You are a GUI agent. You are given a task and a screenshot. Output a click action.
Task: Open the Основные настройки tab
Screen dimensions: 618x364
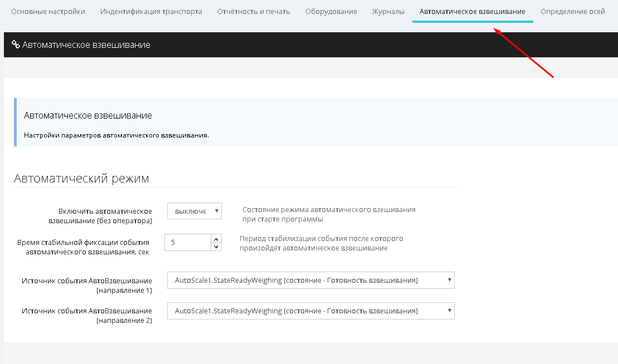pos(48,12)
